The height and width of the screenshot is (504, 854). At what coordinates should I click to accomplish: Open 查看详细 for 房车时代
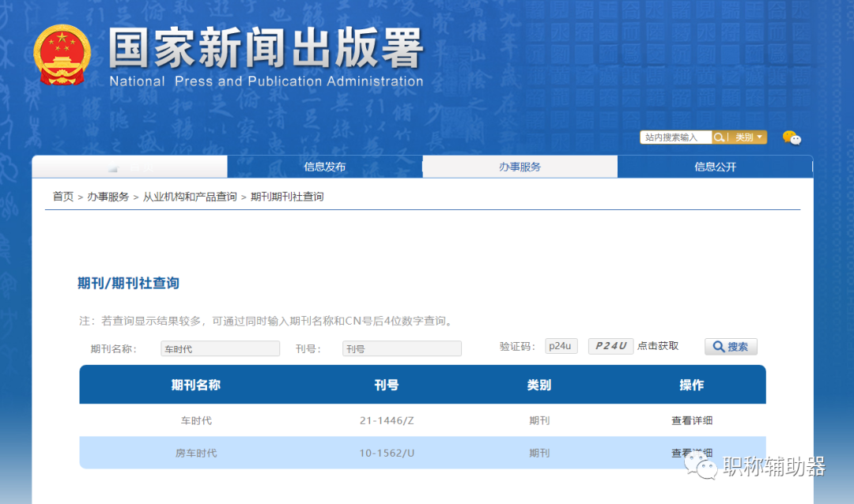click(691, 452)
